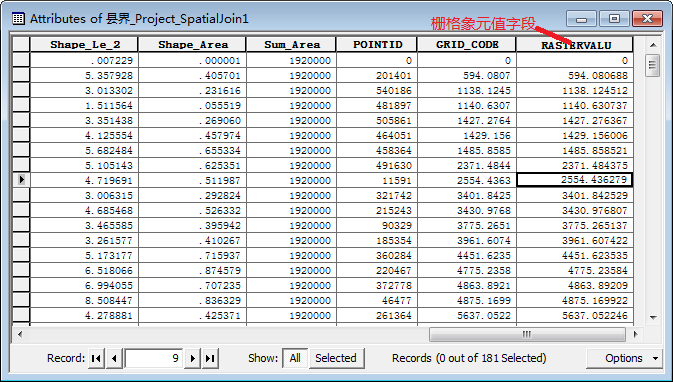Click the GRID_CODE column header
This screenshot has height=382, width=673.
point(467,45)
